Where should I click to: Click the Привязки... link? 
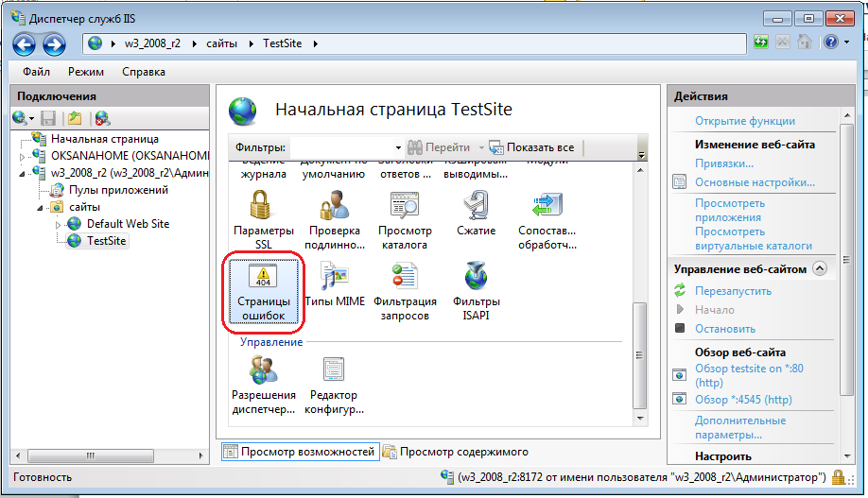[x=724, y=163]
